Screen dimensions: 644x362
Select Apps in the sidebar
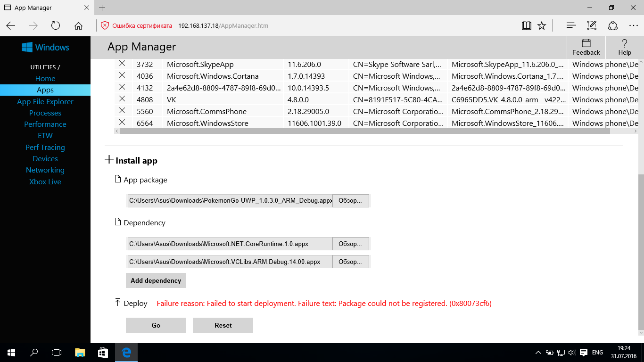coord(45,90)
